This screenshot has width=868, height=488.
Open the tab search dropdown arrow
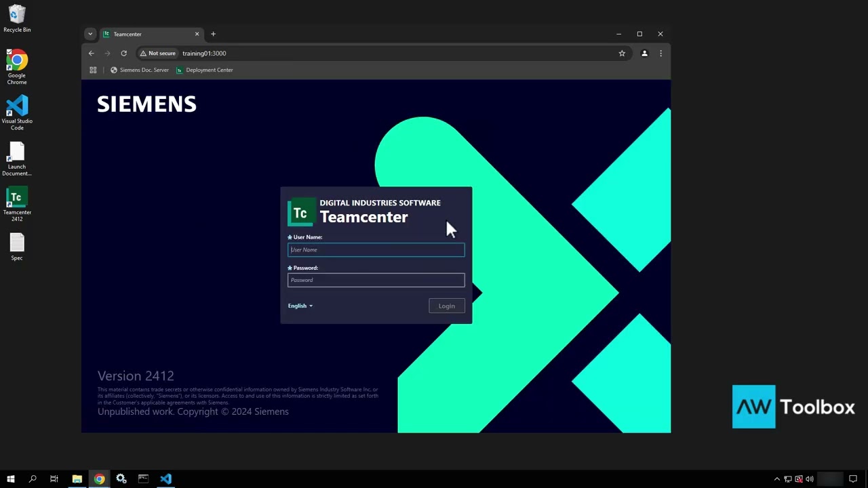(90, 34)
